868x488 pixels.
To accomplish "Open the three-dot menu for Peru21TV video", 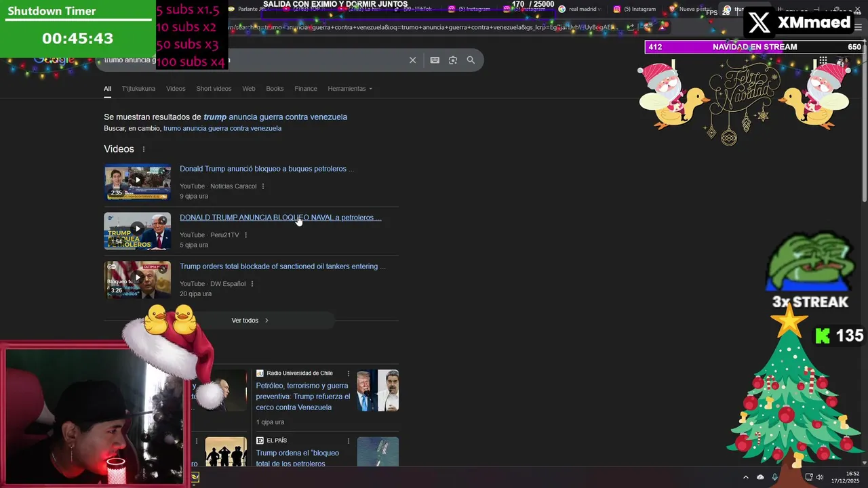I will (x=245, y=235).
